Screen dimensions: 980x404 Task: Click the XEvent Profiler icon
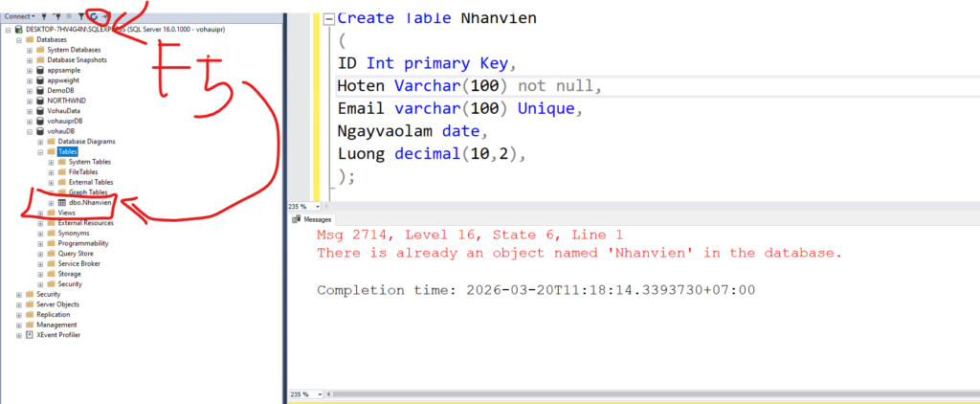click(x=29, y=335)
